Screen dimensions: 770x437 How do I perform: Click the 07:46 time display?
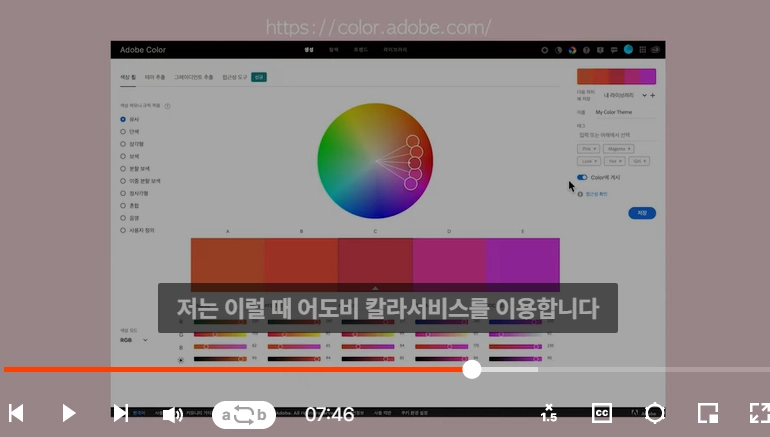(330, 414)
